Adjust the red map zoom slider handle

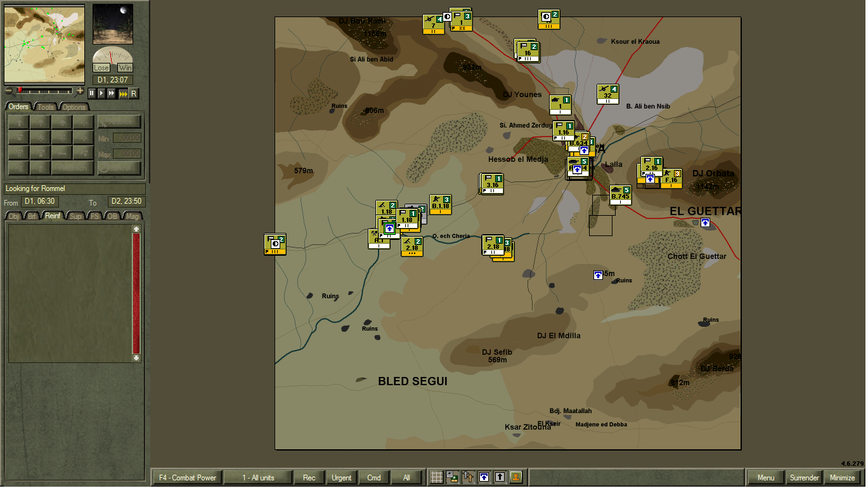[x=20, y=91]
